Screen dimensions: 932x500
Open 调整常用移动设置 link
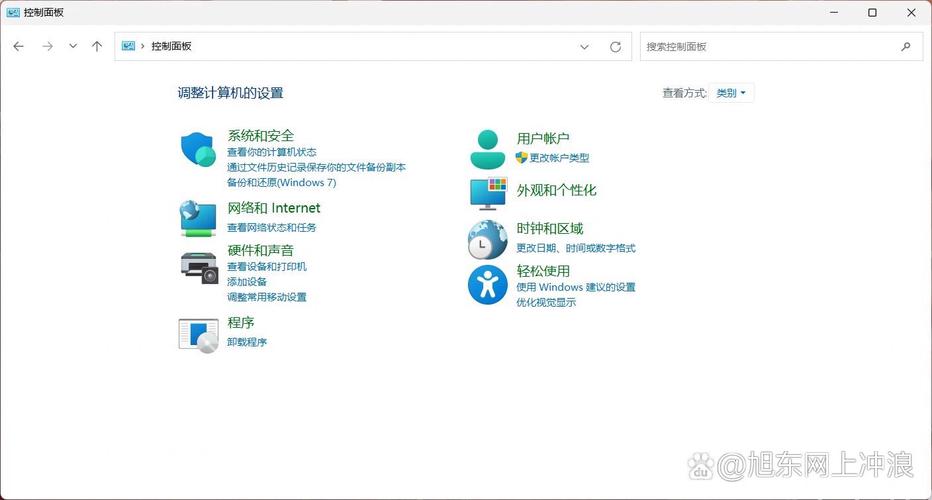[267, 297]
